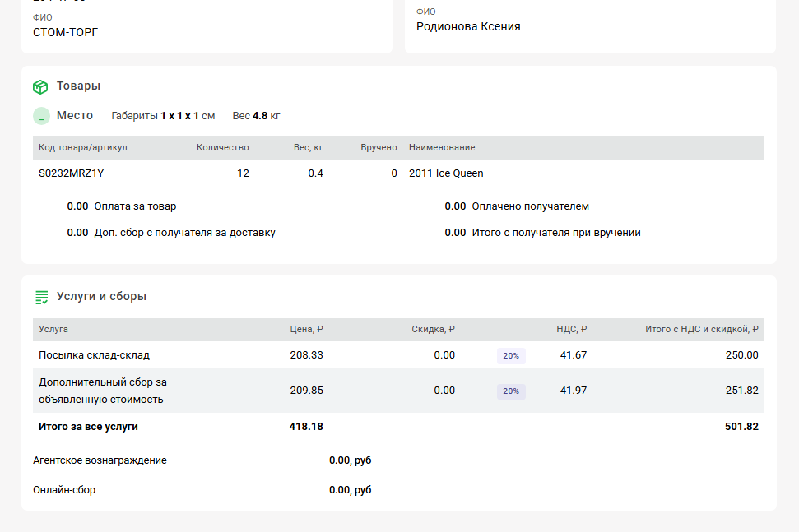Click the product name 2011 Ice Queen
Viewport: 799px width, 532px height.
pos(446,173)
